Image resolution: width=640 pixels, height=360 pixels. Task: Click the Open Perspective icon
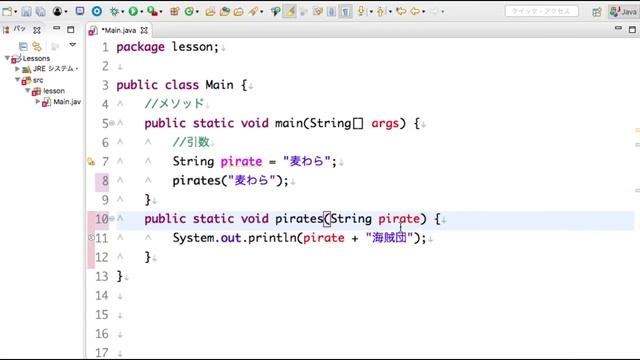(x=597, y=12)
